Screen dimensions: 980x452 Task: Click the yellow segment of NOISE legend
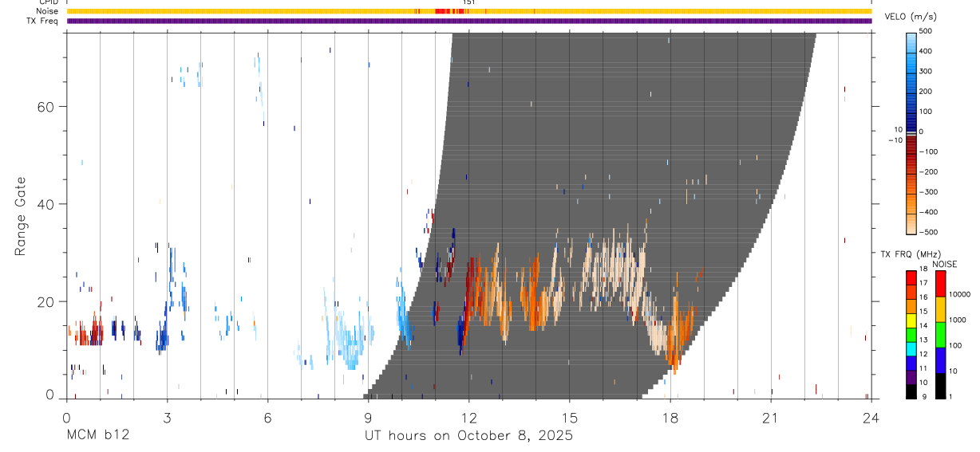(x=939, y=308)
